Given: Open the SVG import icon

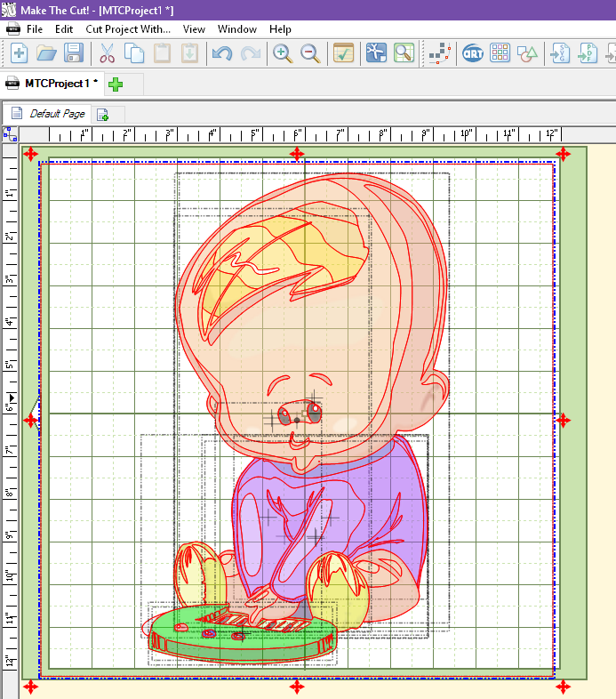Looking at the screenshot, I should [x=561, y=53].
